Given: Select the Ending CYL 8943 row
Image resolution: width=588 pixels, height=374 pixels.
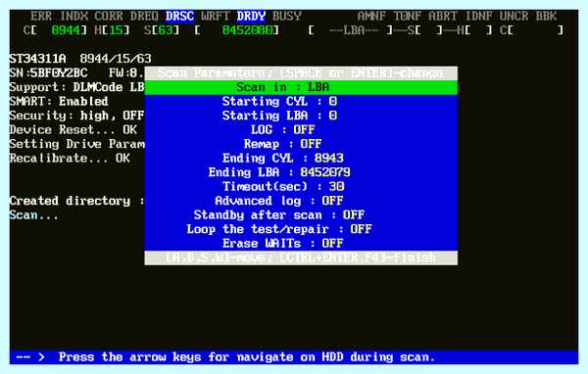Looking at the screenshot, I should click(301, 159).
